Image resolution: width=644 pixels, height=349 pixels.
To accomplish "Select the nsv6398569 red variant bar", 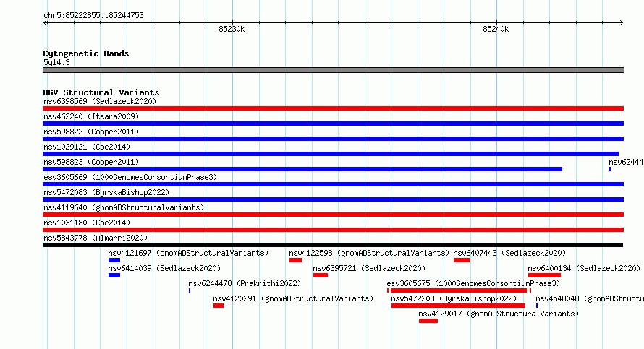I will tap(333, 108).
